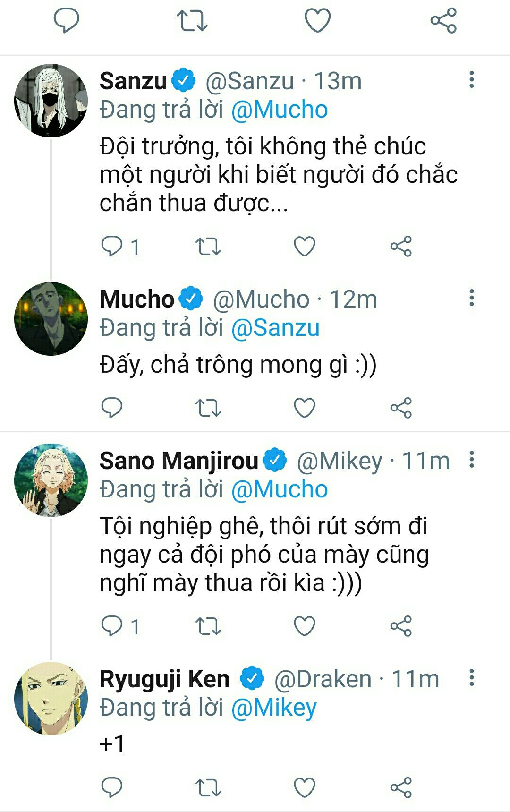Like Sanzu's reply tweet

[305, 247]
